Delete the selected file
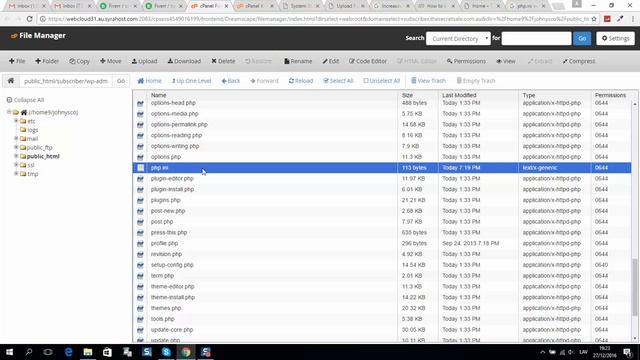 pos(223,61)
